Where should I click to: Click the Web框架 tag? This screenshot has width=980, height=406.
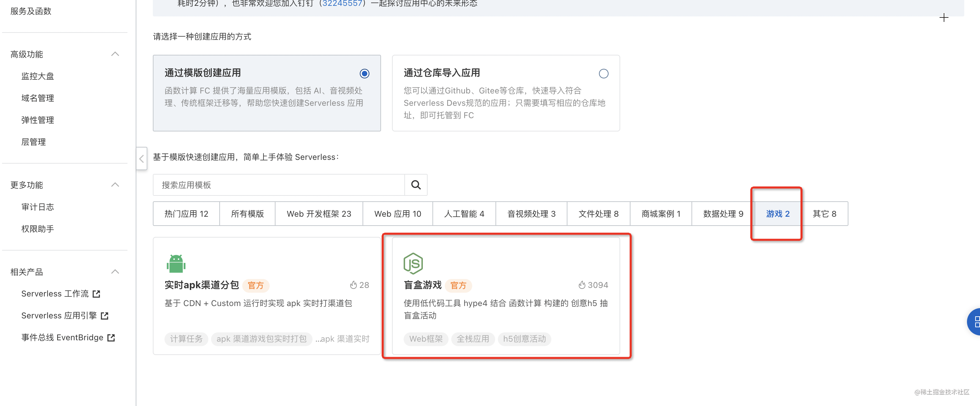pos(426,339)
